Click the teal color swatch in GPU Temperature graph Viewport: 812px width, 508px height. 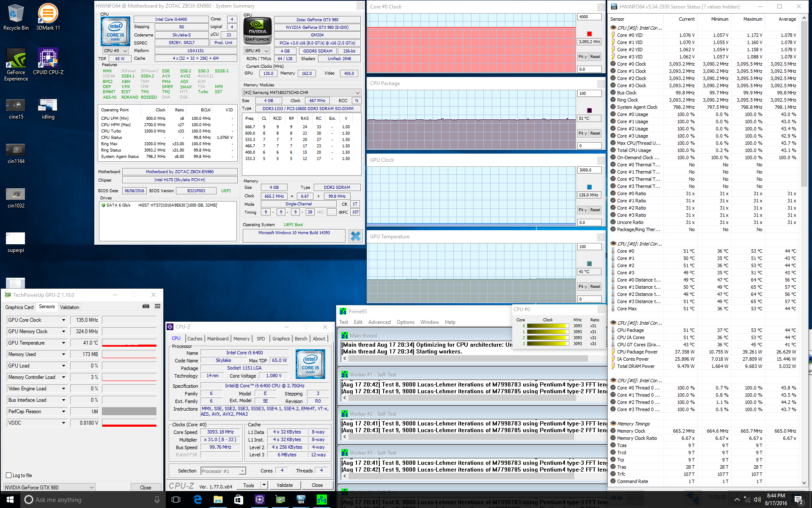589,264
